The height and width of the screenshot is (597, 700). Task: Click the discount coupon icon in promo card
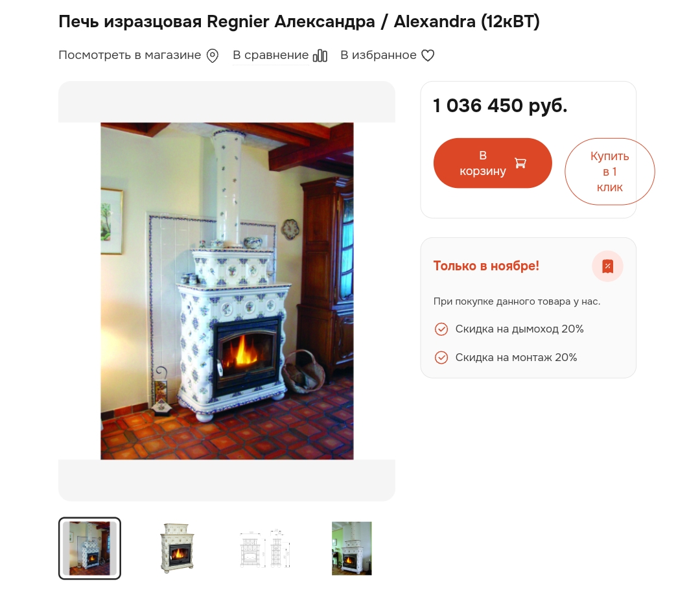click(x=607, y=266)
